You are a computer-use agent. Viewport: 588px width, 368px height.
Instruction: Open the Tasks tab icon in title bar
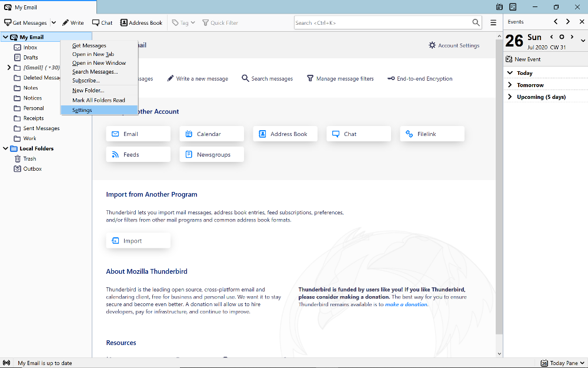coord(513,6)
